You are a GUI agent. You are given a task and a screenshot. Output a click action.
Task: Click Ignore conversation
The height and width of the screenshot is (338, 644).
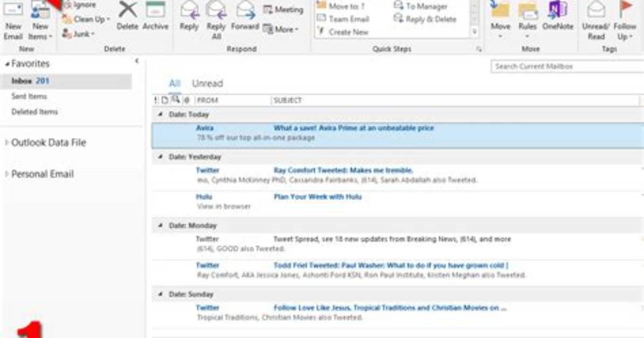click(x=80, y=5)
